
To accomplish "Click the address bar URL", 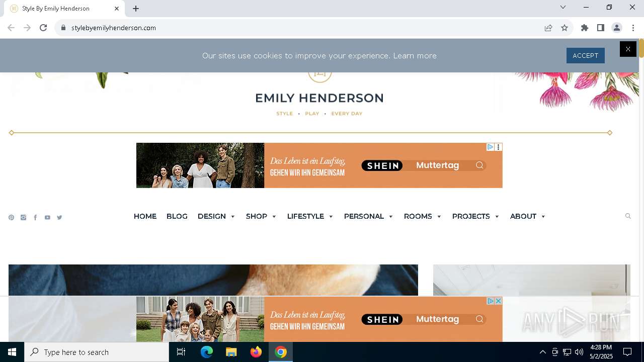I will point(114,28).
